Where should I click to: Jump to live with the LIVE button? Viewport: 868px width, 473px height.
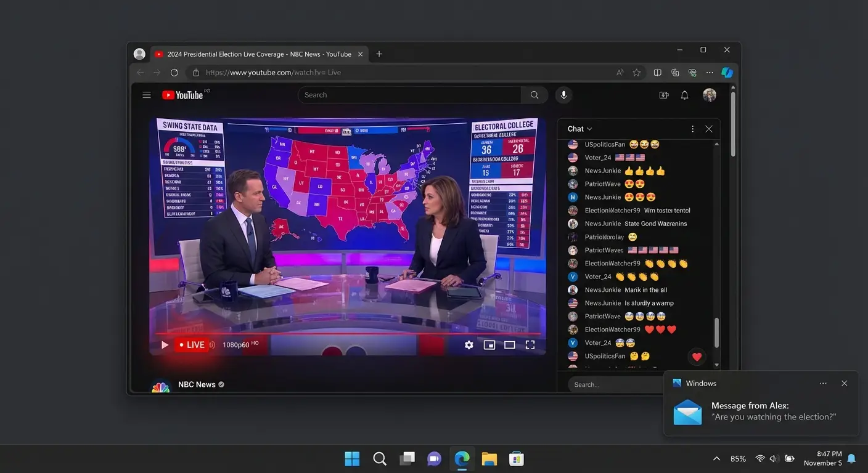pos(191,345)
